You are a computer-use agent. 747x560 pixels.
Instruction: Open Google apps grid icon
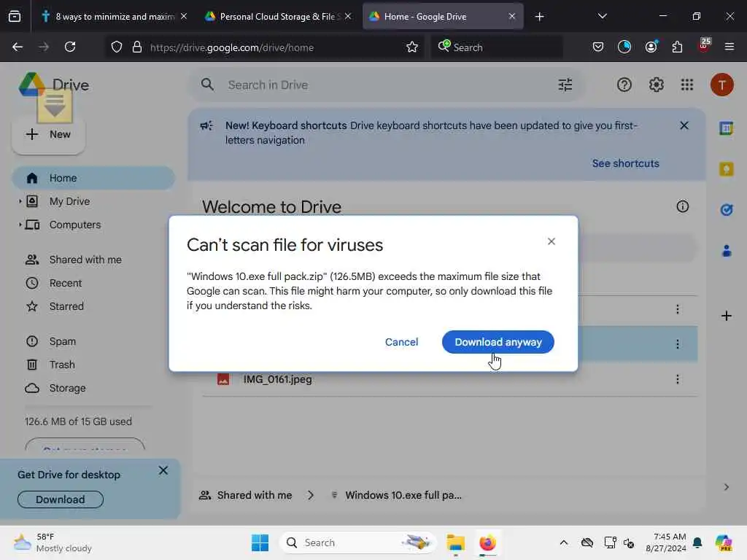click(x=687, y=85)
